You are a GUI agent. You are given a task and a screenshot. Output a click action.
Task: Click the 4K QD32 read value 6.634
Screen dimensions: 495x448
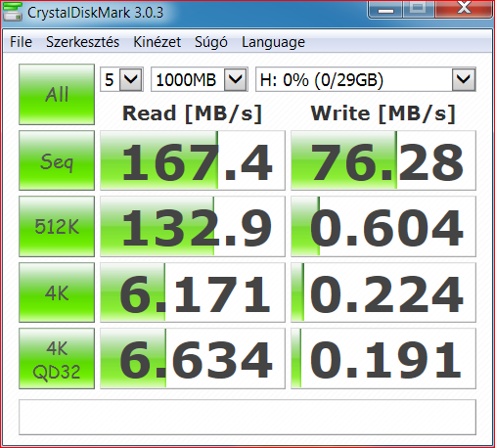(x=193, y=358)
